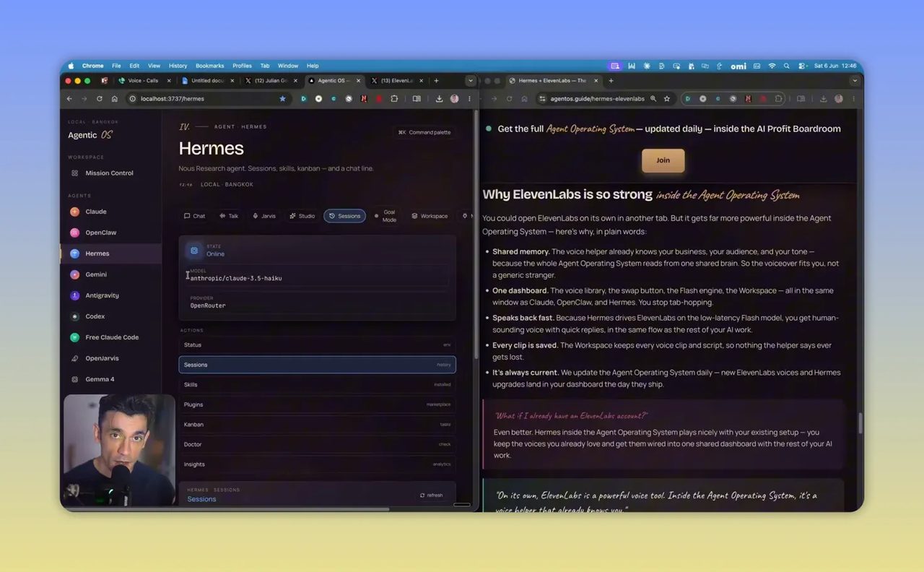Screen dimensions: 924x572
Task: Open the Antigravity agent
Action: click(x=102, y=295)
